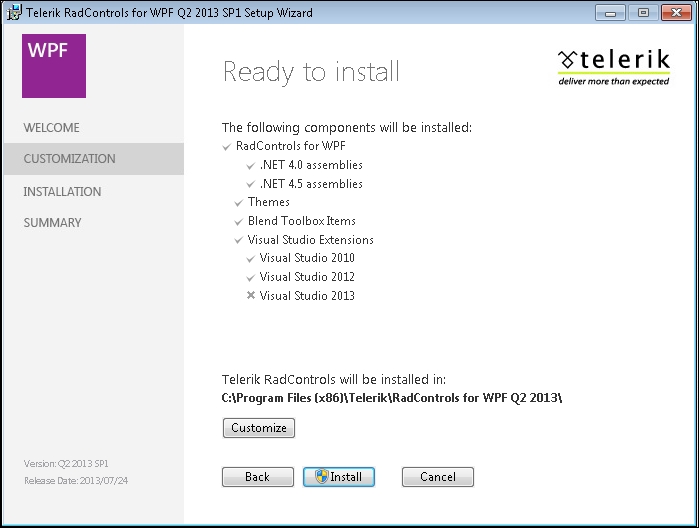Click 'deliver more than expected' tagline
The height and width of the screenshot is (528, 699).
pos(614,82)
